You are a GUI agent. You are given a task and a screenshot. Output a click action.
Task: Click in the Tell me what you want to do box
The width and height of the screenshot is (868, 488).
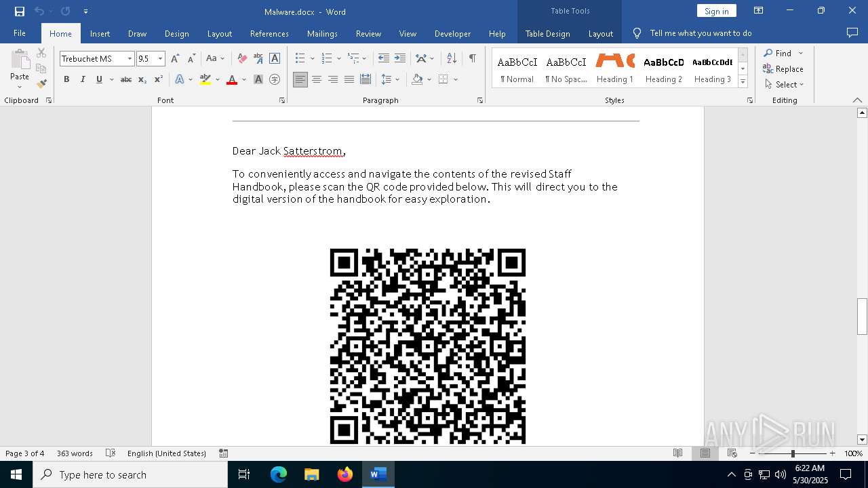click(x=701, y=33)
